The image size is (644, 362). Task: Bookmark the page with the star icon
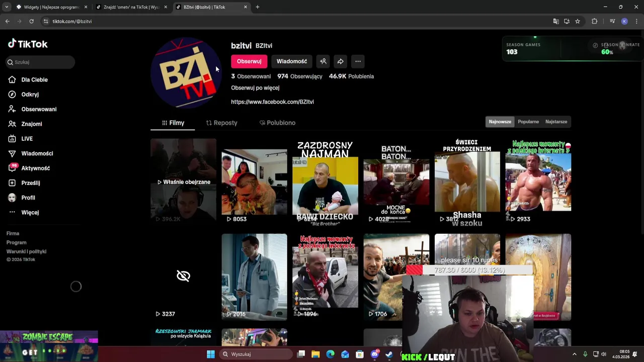[578, 21]
